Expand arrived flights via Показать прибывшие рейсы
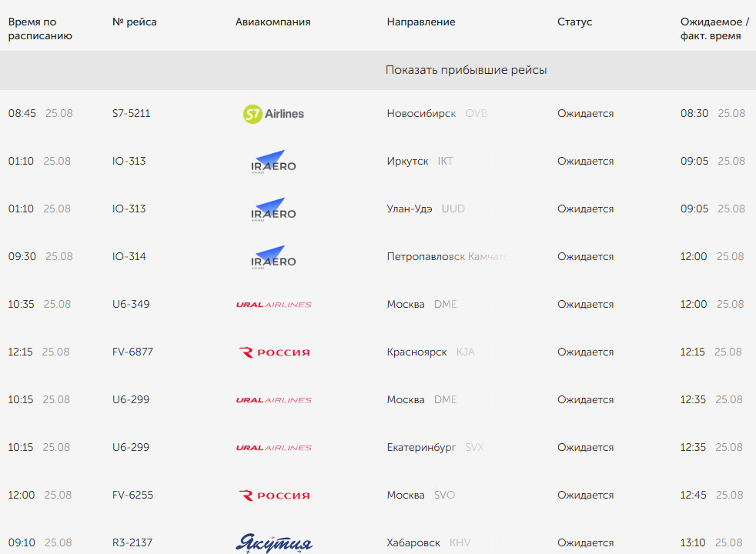This screenshot has height=554, width=756. (466, 70)
